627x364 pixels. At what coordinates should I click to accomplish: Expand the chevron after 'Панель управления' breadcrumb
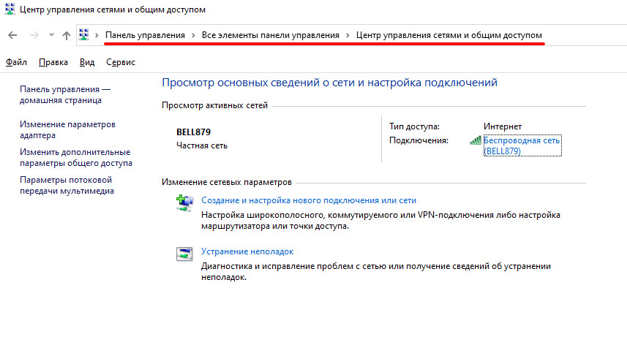click(194, 35)
